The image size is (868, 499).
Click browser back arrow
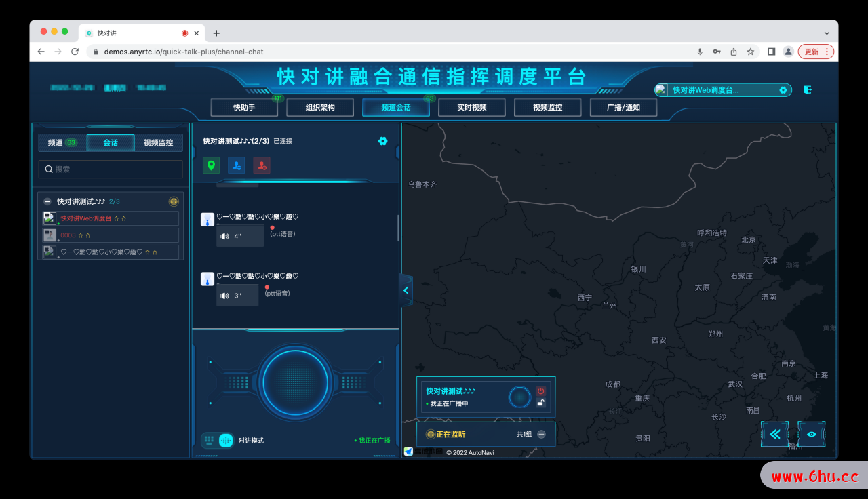[x=41, y=52]
